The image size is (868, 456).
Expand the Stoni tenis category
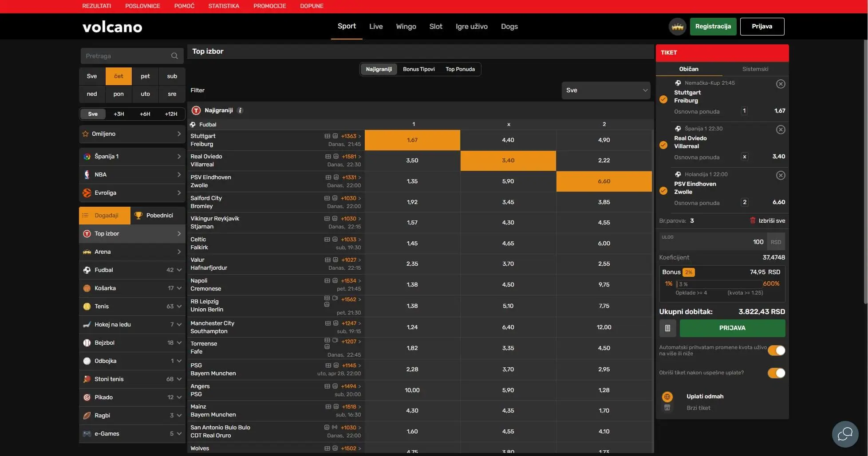[132, 379]
